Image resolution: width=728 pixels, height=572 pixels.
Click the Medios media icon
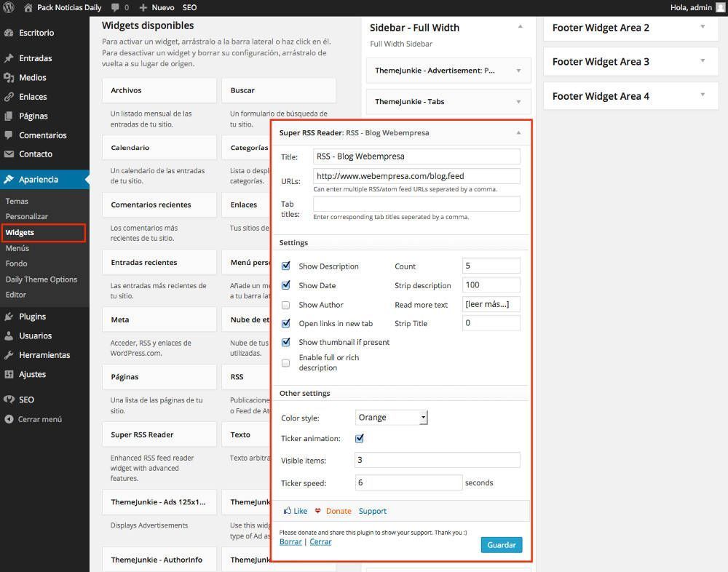tap(8, 78)
